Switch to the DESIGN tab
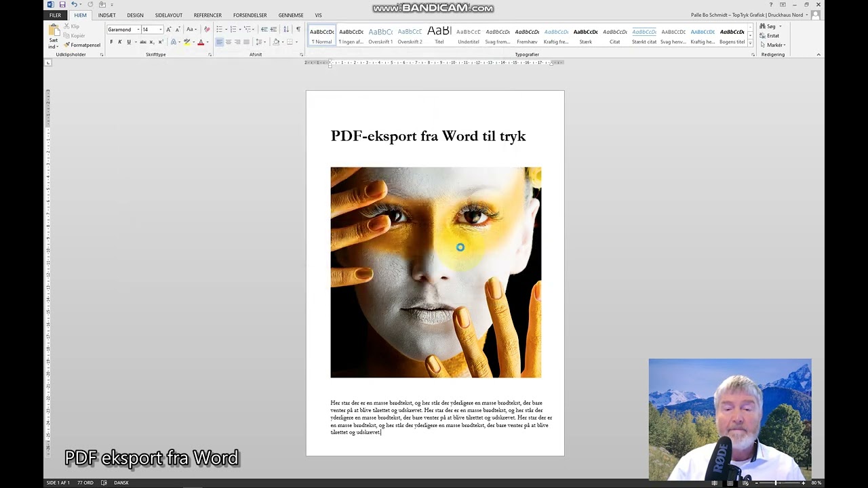The height and width of the screenshot is (488, 868). (135, 15)
